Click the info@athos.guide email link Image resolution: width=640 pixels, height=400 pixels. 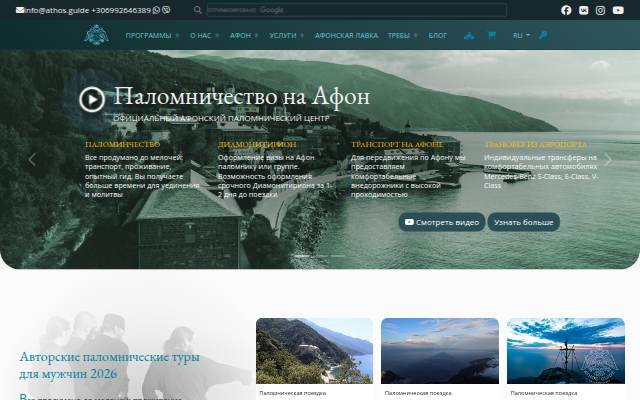pos(56,10)
